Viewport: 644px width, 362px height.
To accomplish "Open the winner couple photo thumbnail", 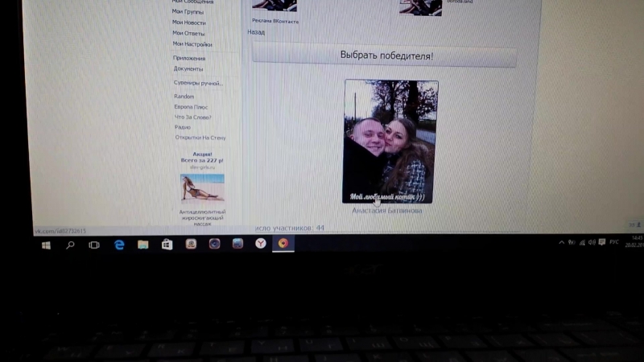I will 390,142.
